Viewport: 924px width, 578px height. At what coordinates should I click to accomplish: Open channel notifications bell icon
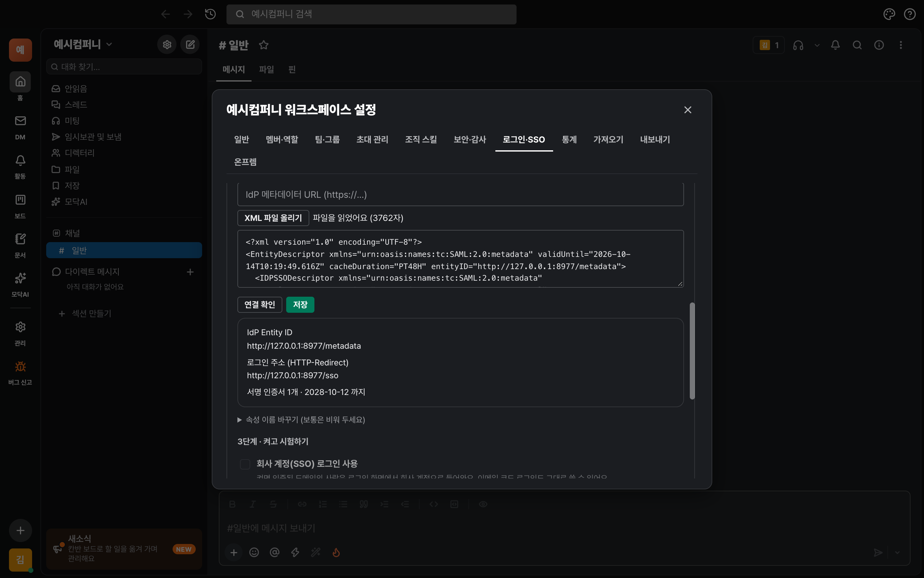click(x=835, y=45)
